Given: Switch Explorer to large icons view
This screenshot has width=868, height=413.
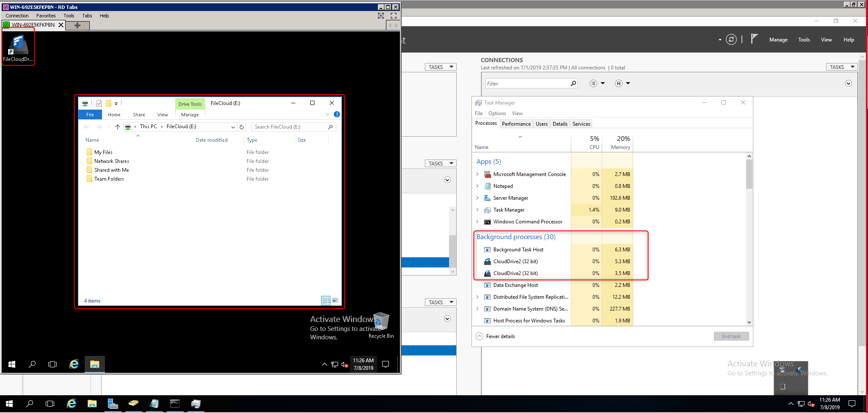Looking at the screenshot, I should [335, 300].
